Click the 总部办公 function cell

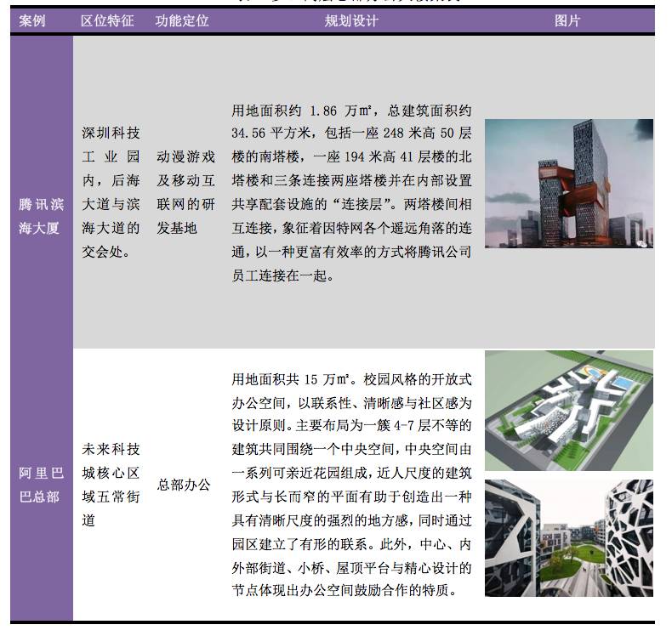pos(184,485)
